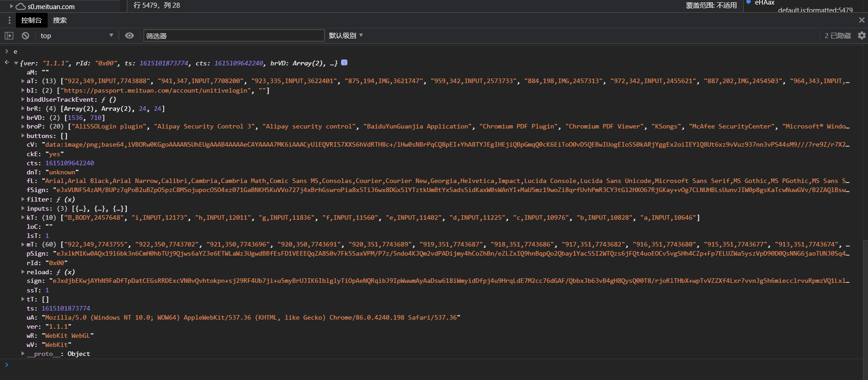This screenshot has height=380, width=868.
Task: Clear the console with the ban icon
Action: pyautogui.click(x=25, y=35)
